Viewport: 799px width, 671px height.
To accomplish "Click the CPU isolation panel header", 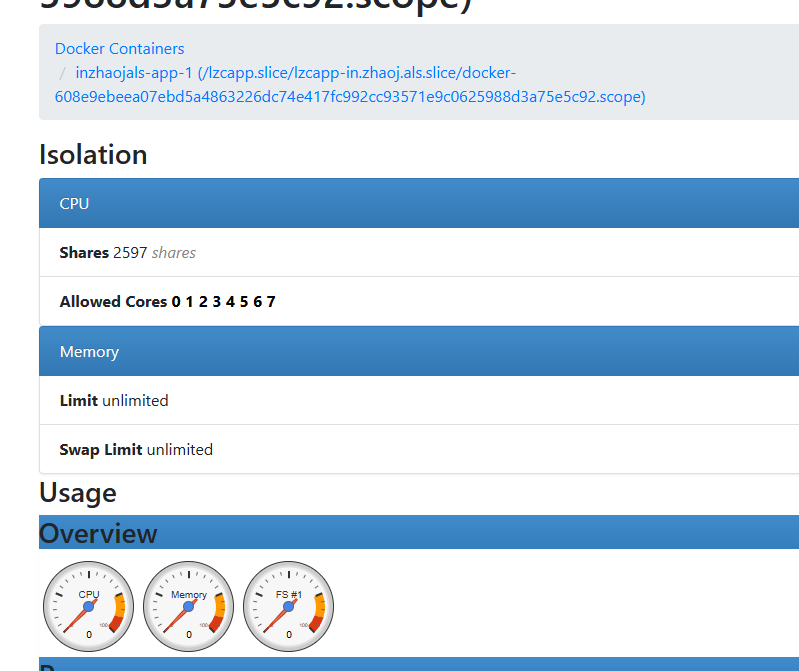I will click(419, 203).
